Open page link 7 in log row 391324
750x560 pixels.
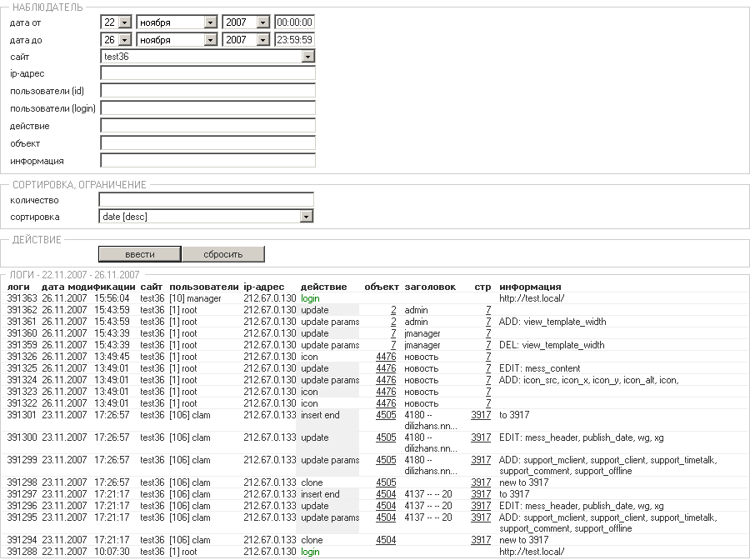tap(488, 380)
